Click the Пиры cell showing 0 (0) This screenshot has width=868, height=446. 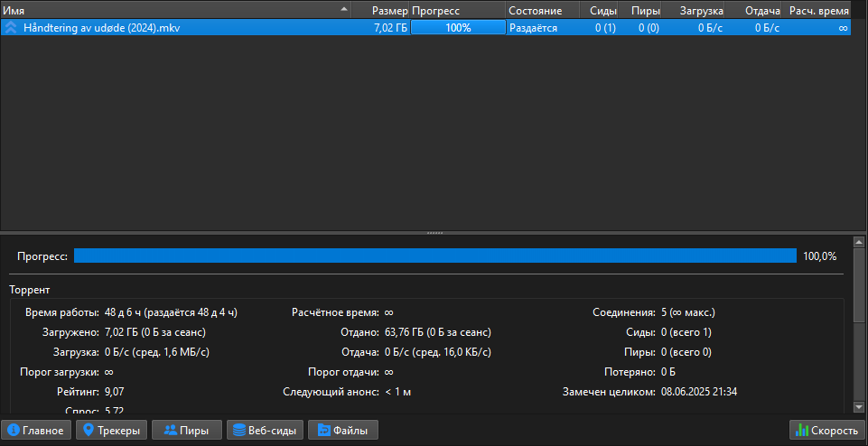(x=649, y=28)
